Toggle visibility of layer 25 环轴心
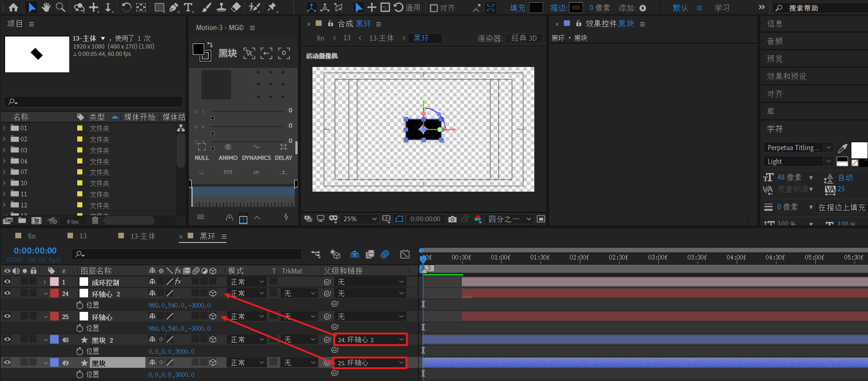 pos(7,316)
